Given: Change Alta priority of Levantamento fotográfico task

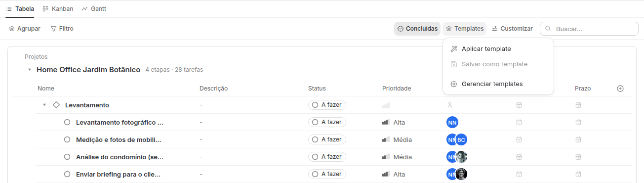Looking at the screenshot, I should coord(394,122).
